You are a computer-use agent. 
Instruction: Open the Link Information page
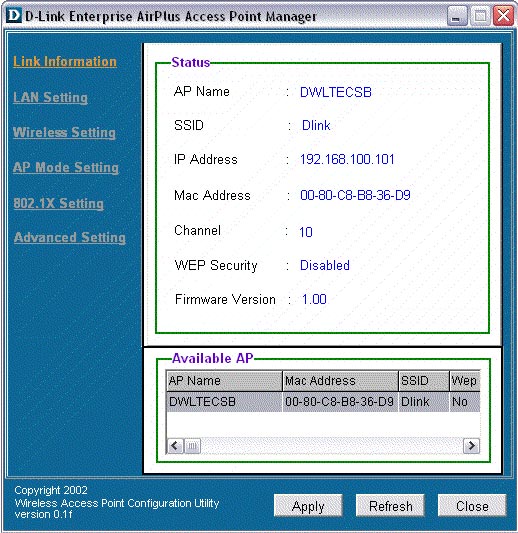pyautogui.click(x=65, y=62)
